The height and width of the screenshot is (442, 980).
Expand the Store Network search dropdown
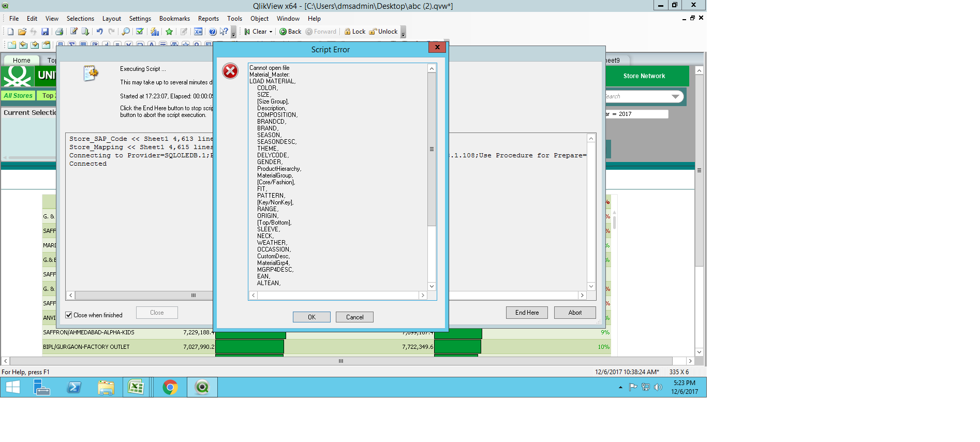point(675,97)
